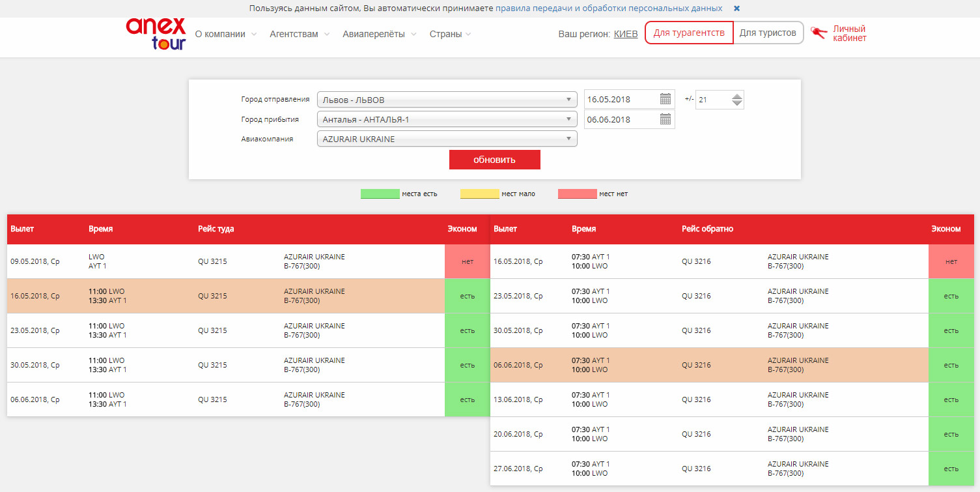Click green есть cell for return 27.06.2018
The height and width of the screenshot is (492, 980).
point(951,469)
